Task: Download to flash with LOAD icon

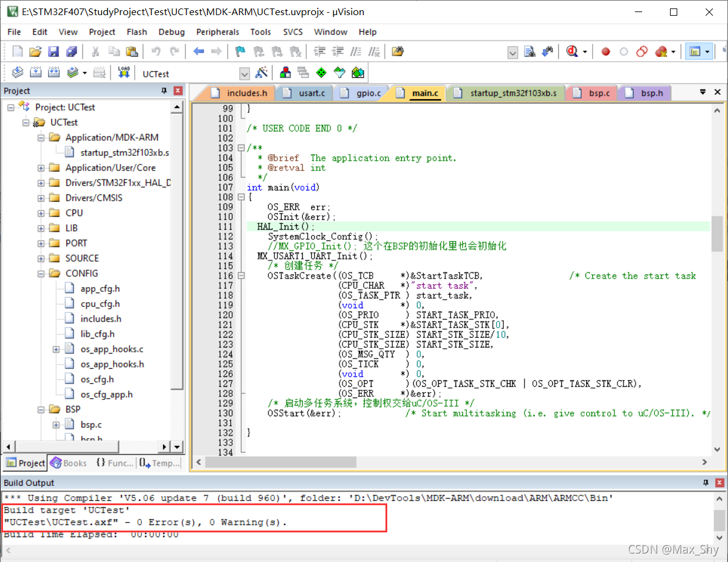Action: pos(124,73)
